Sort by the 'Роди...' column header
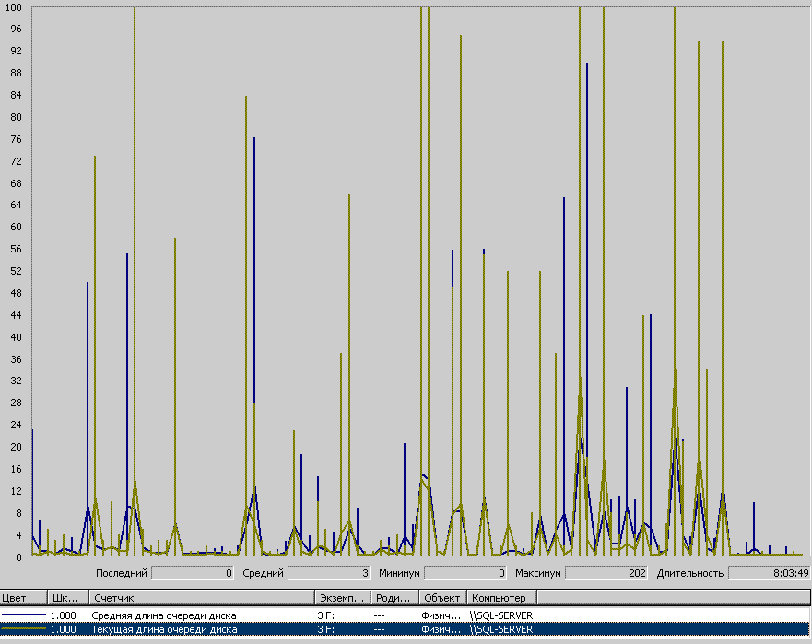812x644 pixels. pos(394,598)
